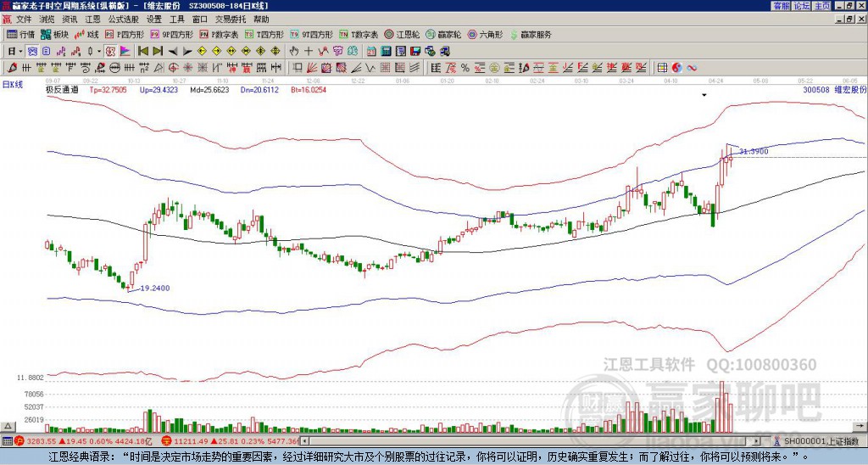The image size is (868, 465).
Task: Click the volume panel right-arrow button
Action: [x=860, y=426]
